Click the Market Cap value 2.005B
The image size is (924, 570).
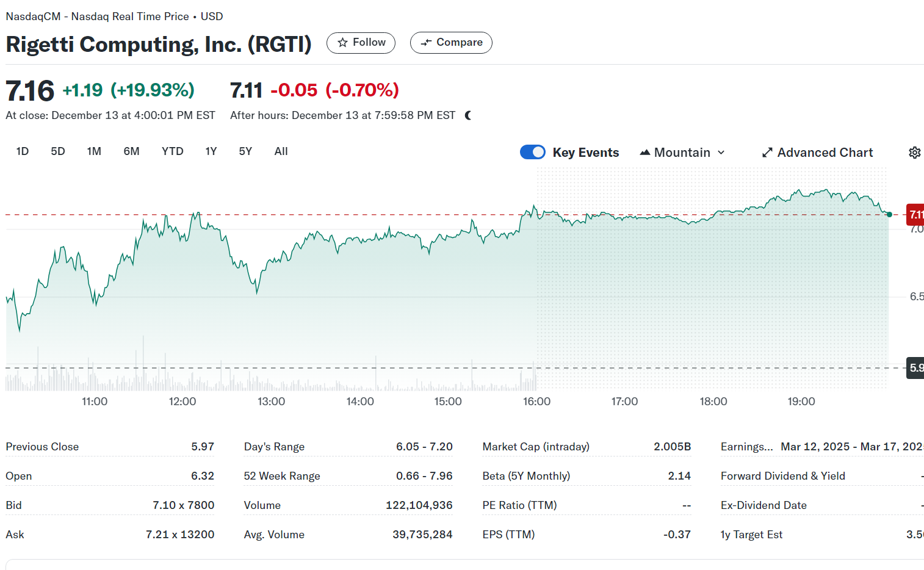[673, 447]
